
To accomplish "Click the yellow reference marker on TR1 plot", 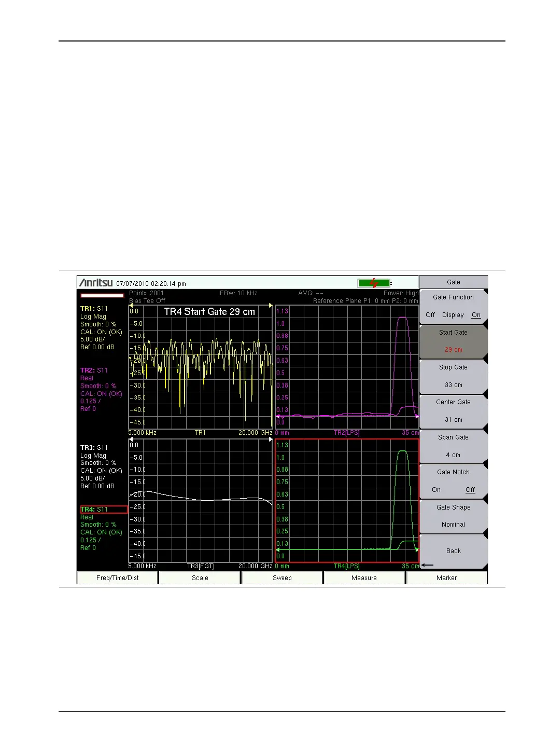I will [131, 306].
